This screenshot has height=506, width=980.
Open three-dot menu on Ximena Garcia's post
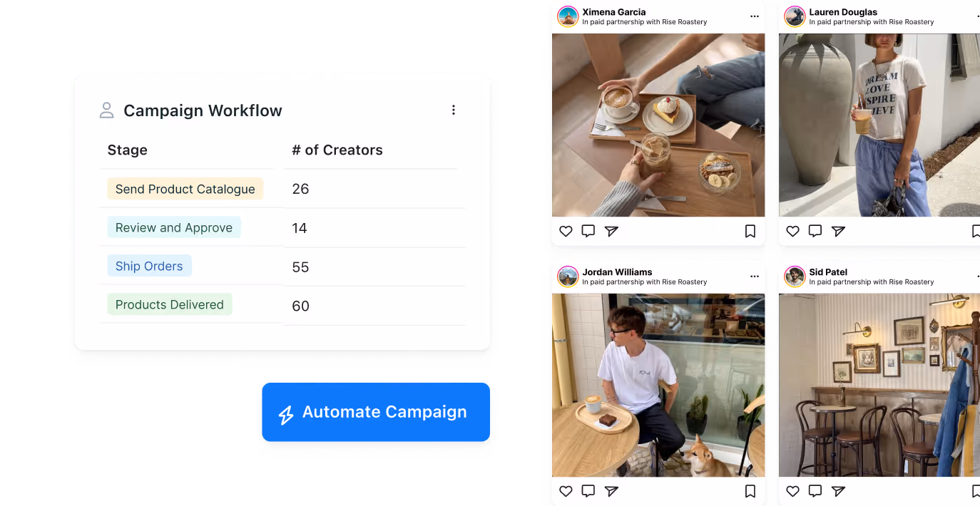[755, 16]
